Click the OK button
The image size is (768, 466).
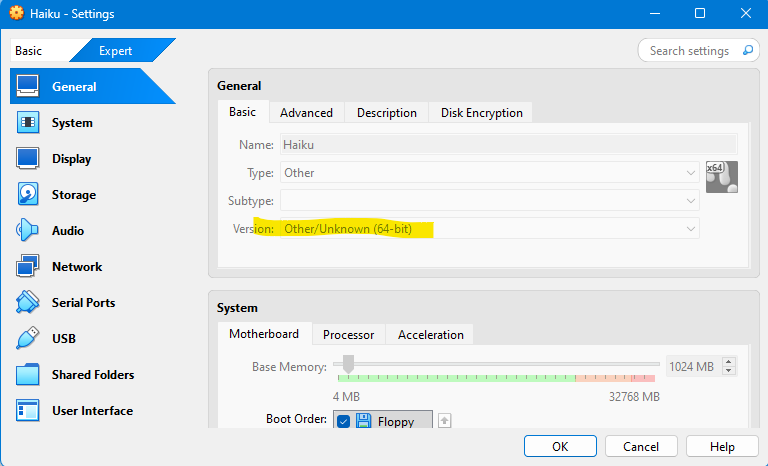tap(560, 447)
